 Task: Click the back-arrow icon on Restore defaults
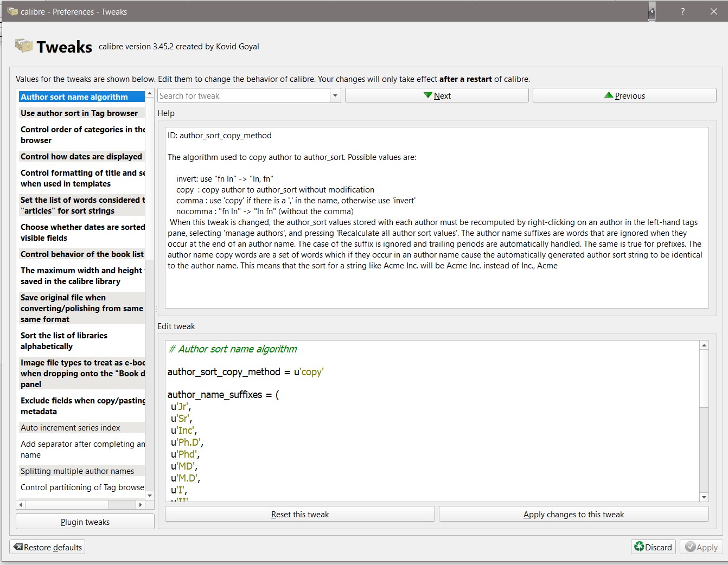(x=18, y=547)
